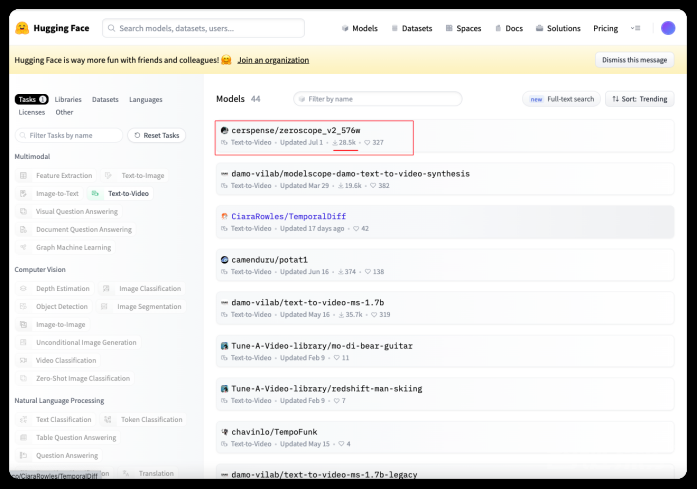Select the Question Answering task
The width and height of the screenshot is (697, 489).
[59, 455]
